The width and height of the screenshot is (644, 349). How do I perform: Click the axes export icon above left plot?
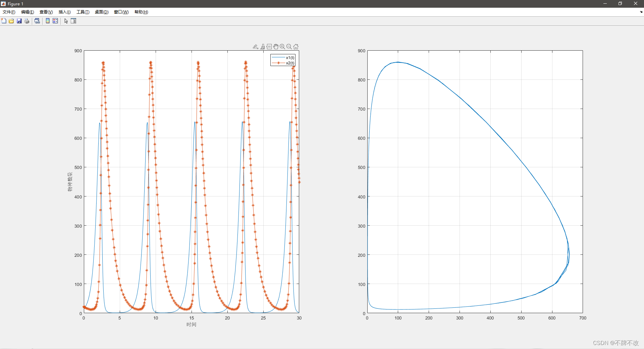(255, 47)
